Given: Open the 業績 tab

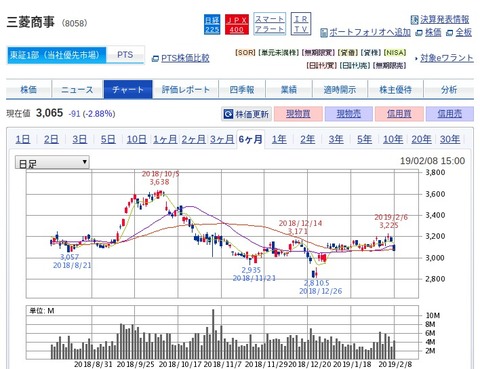Looking at the screenshot, I should pyautogui.click(x=289, y=89).
